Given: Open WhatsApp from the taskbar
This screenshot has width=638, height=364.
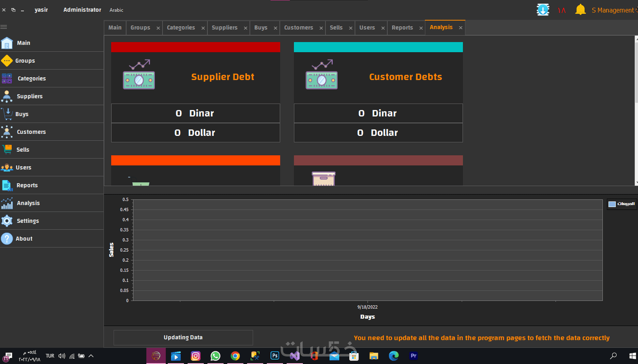Looking at the screenshot, I should (215, 356).
